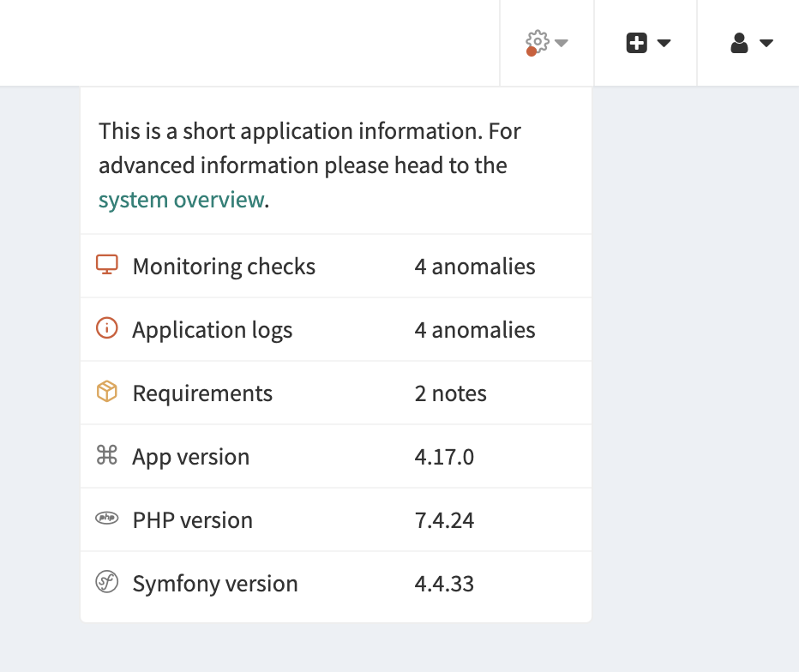Click the package box icon for Requirements
The height and width of the screenshot is (672, 799).
pos(106,392)
